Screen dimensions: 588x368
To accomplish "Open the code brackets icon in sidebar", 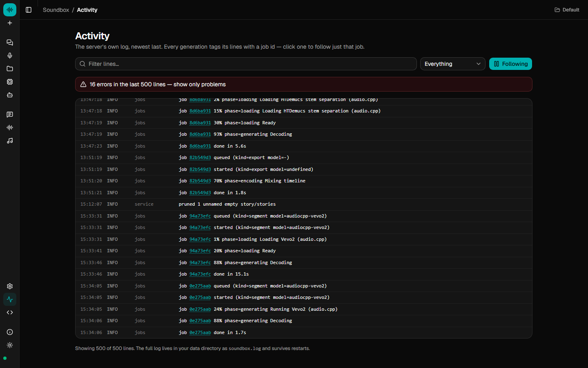I will pos(10,312).
